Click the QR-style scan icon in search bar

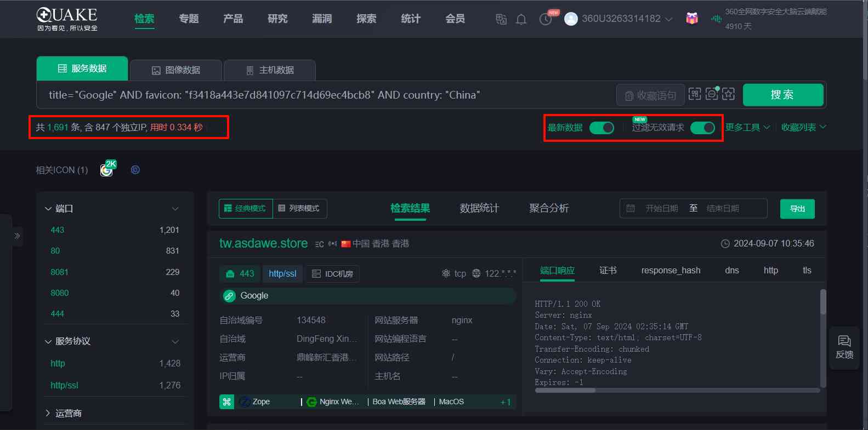pos(695,94)
